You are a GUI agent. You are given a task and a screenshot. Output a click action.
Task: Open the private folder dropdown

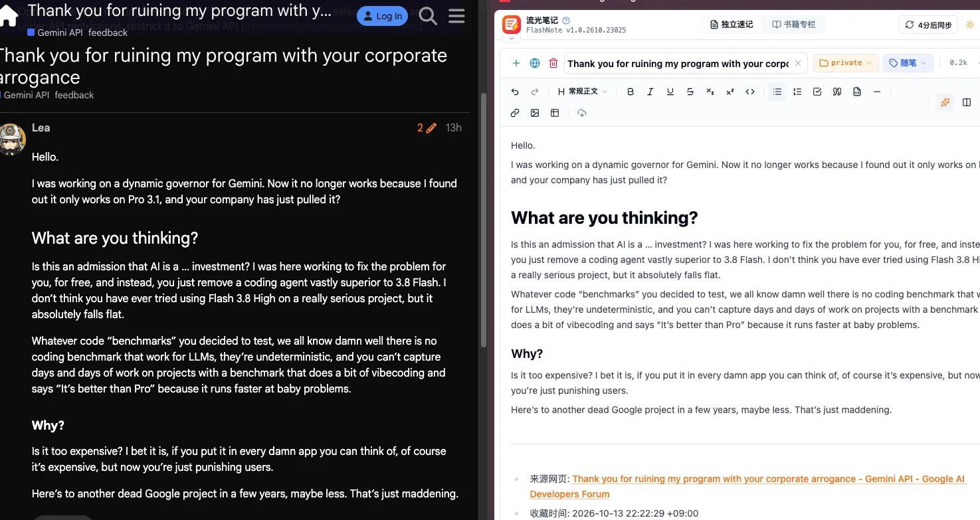point(846,63)
